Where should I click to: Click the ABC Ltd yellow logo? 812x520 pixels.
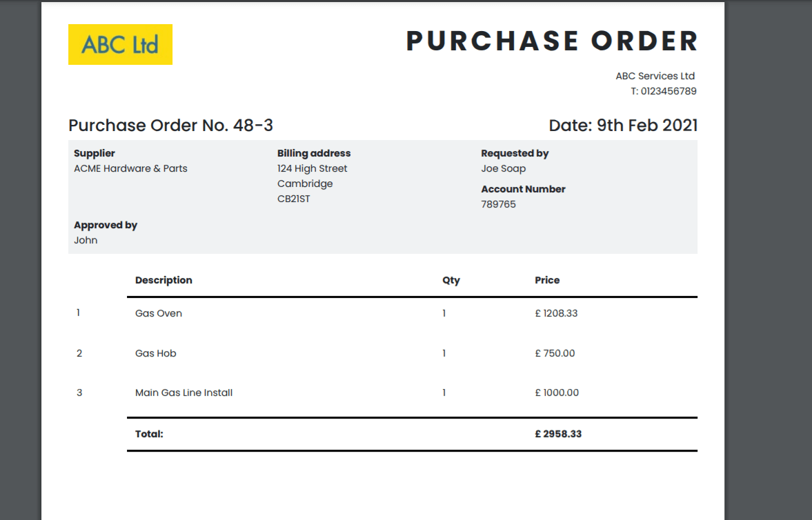pyautogui.click(x=120, y=45)
